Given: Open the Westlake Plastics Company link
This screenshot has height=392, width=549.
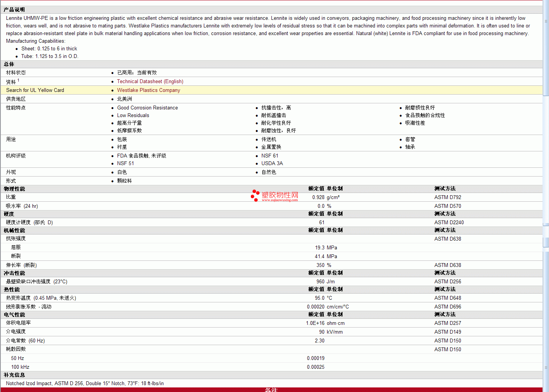Looking at the screenshot, I should point(149,90).
